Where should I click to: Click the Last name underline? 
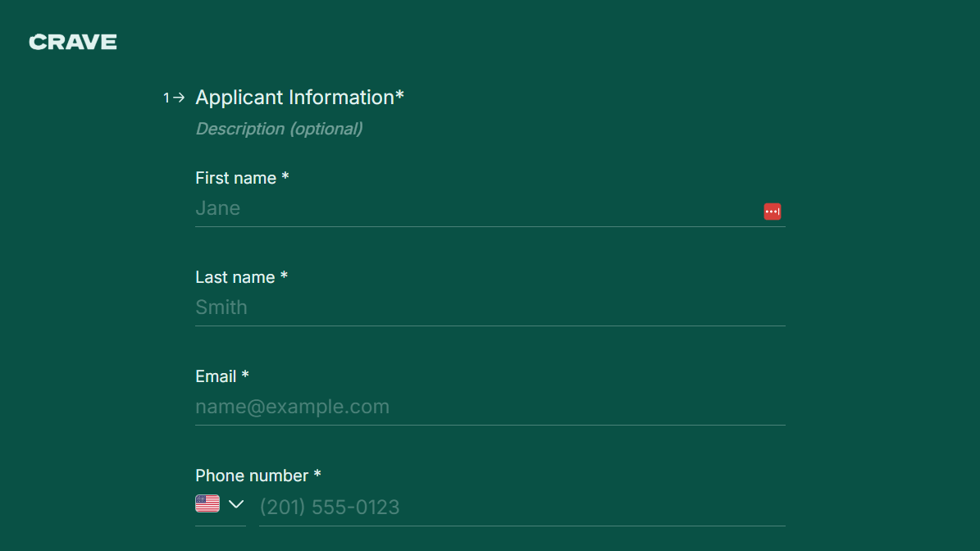[x=490, y=325]
